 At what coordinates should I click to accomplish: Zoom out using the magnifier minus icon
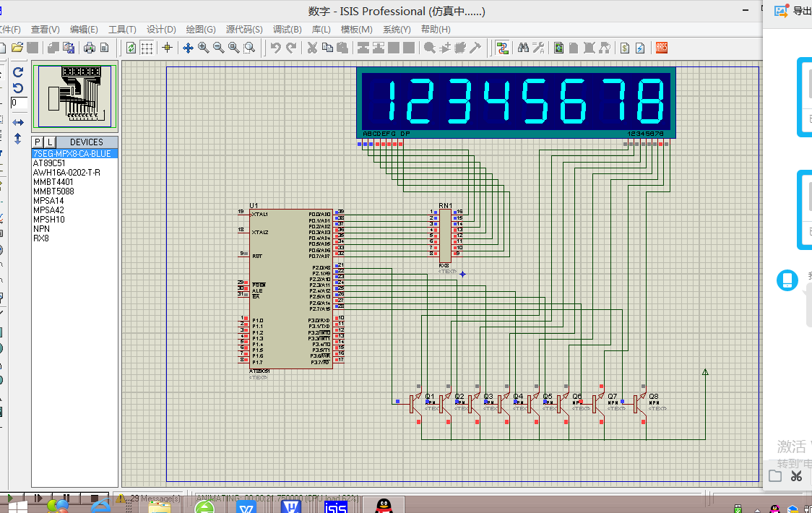(219, 48)
